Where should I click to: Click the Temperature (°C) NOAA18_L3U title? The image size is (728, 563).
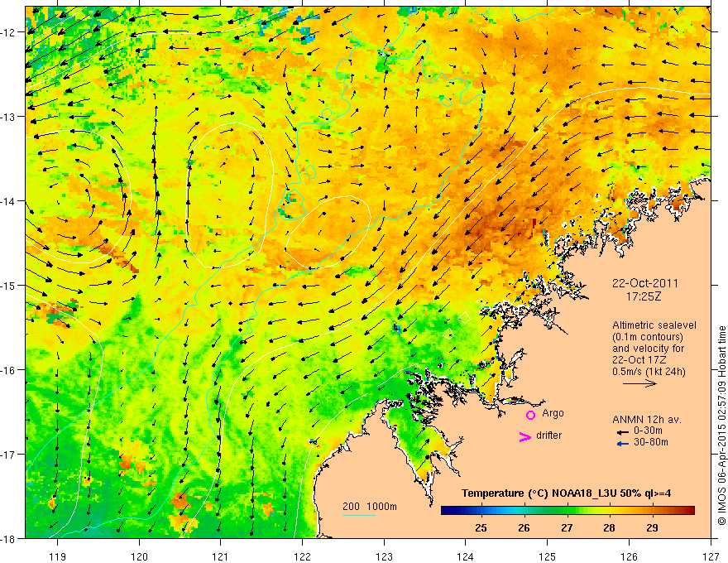(x=566, y=493)
